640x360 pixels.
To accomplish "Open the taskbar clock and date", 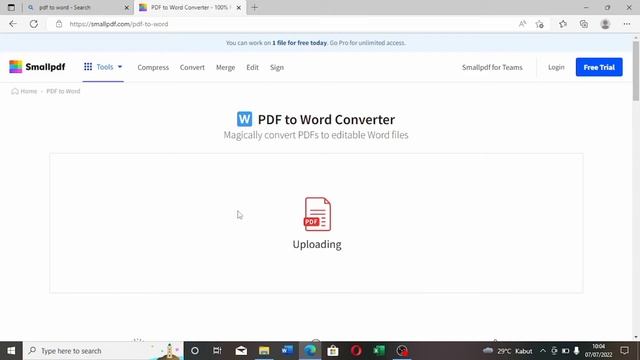I will tap(598, 351).
